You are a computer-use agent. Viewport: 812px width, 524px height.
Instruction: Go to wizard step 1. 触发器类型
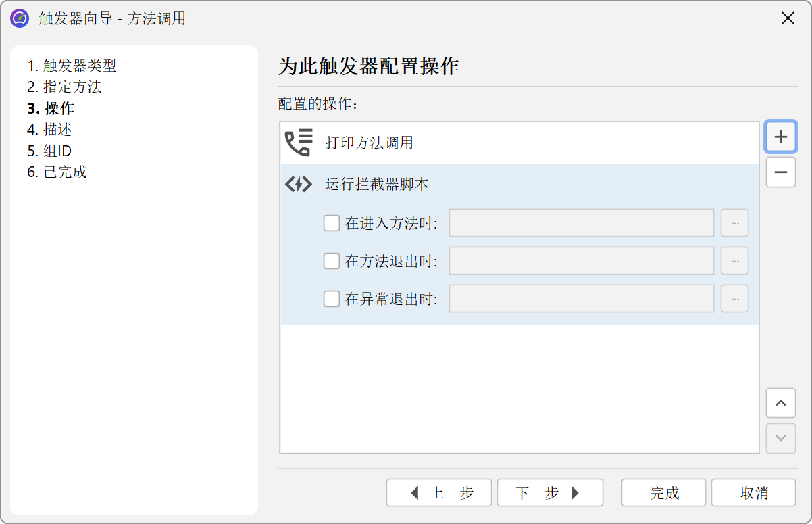tap(72, 66)
